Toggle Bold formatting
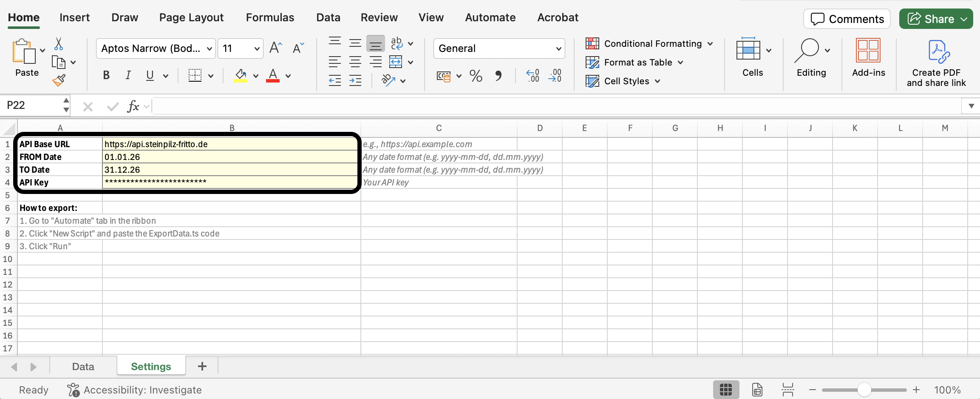Viewport: 980px width, 399px height. point(106,76)
